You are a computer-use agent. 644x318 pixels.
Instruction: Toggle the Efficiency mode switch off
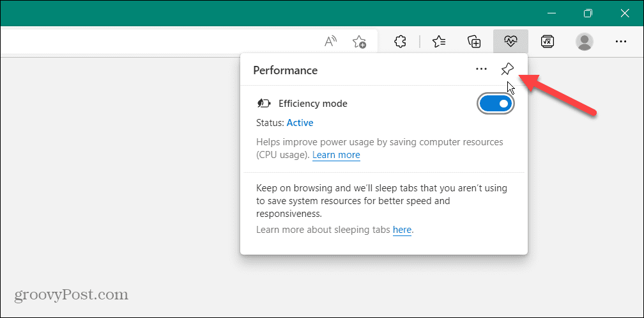[x=496, y=104]
